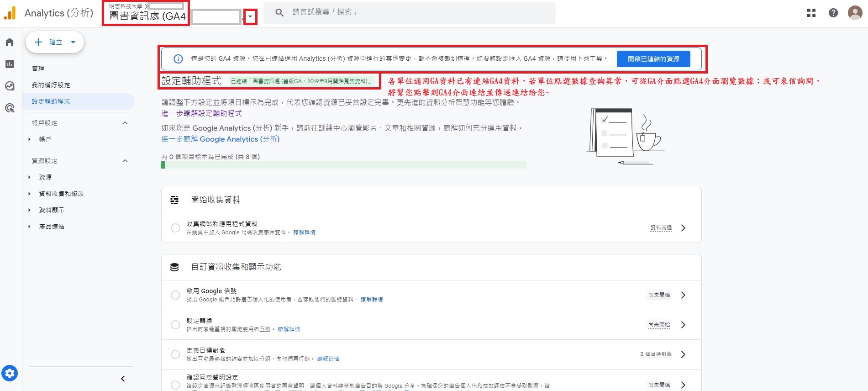Open the user account avatar
Image resolution: width=868 pixels, height=391 pixels.
(855, 13)
